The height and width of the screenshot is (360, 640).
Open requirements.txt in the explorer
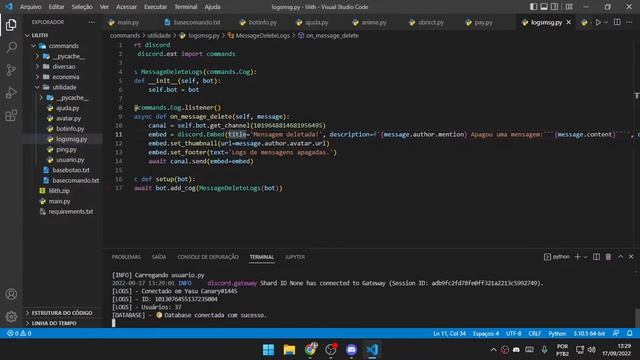[71, 211]
